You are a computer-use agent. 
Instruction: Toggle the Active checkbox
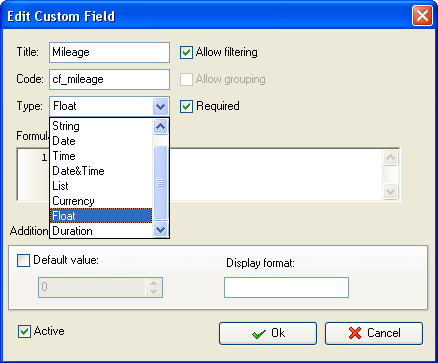pos(24,331)
